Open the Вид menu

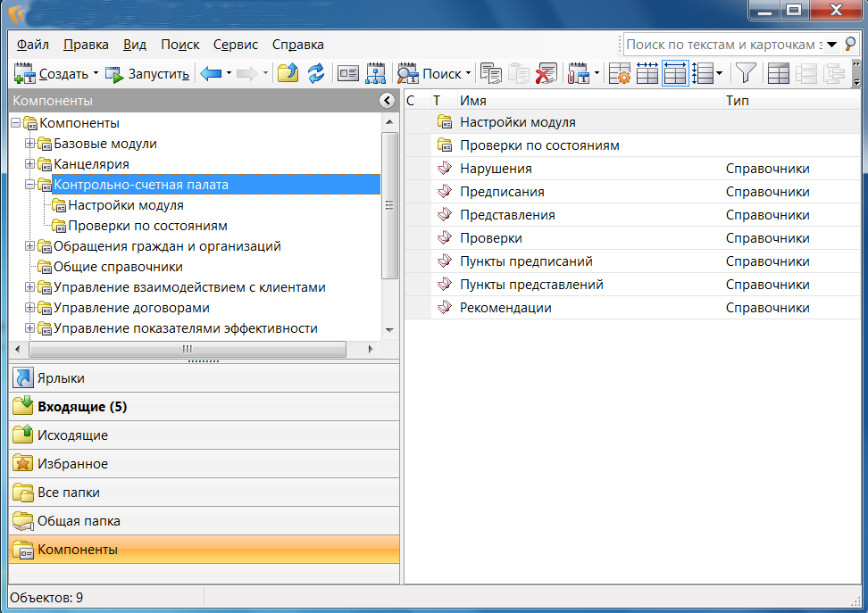135,45
